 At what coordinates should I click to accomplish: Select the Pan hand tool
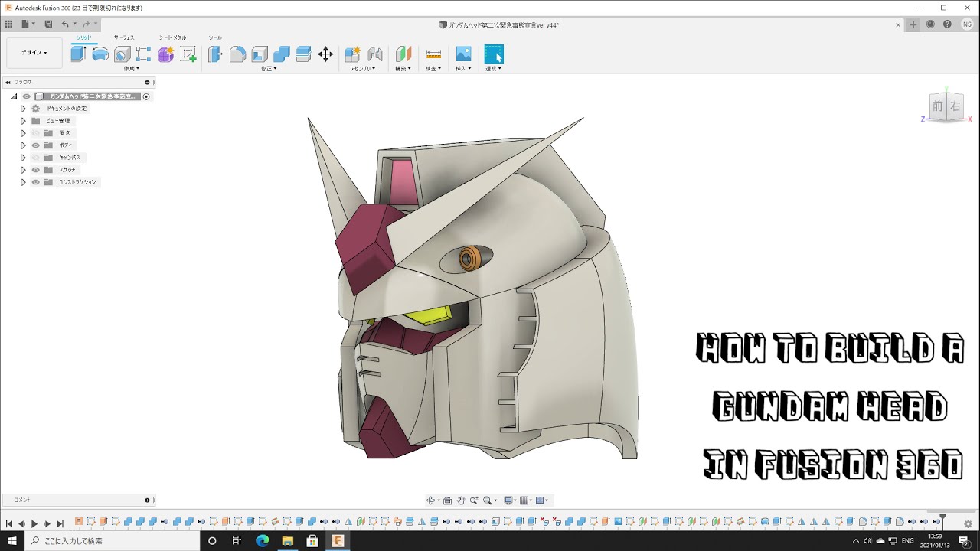pos(461,500)
